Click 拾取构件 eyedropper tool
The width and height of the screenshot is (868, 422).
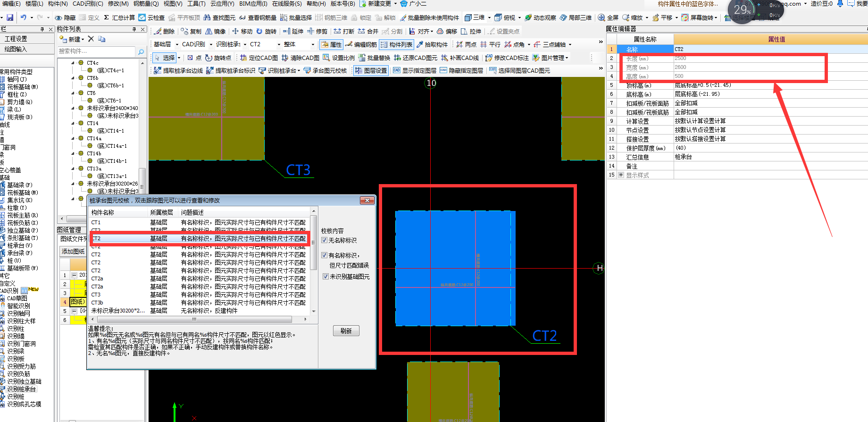click(432, 44)
